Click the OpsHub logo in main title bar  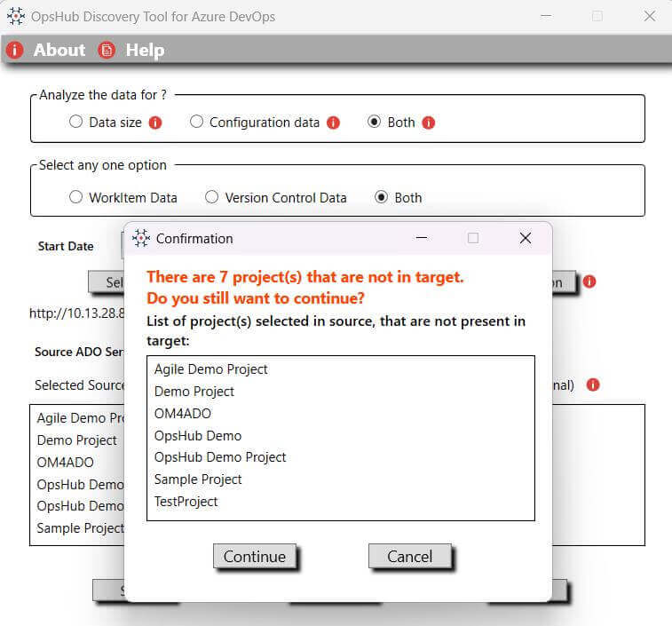click(16, 16)
